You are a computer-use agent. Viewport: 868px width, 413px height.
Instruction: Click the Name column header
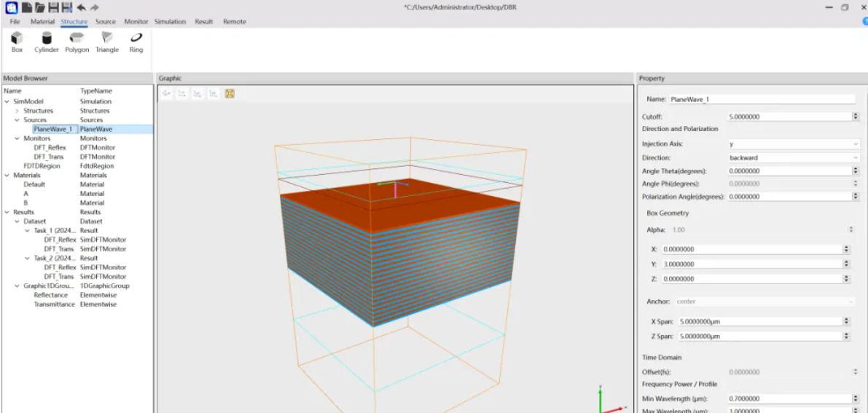(12, 91)
